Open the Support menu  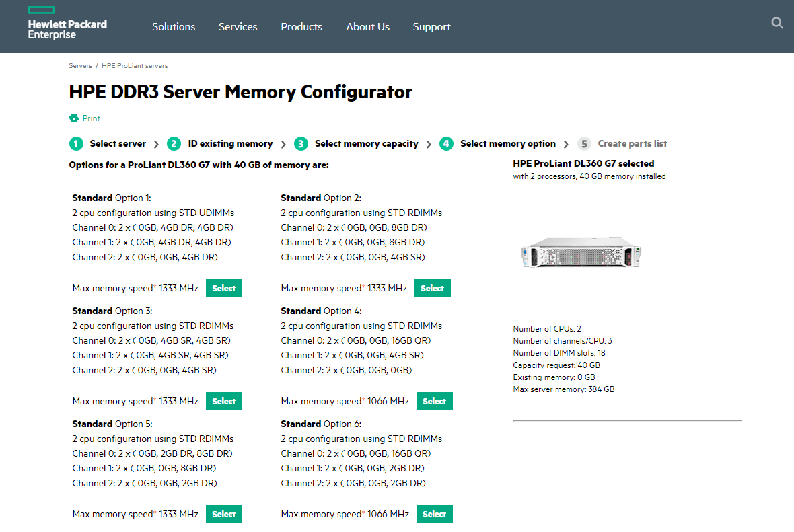point(431,26)
